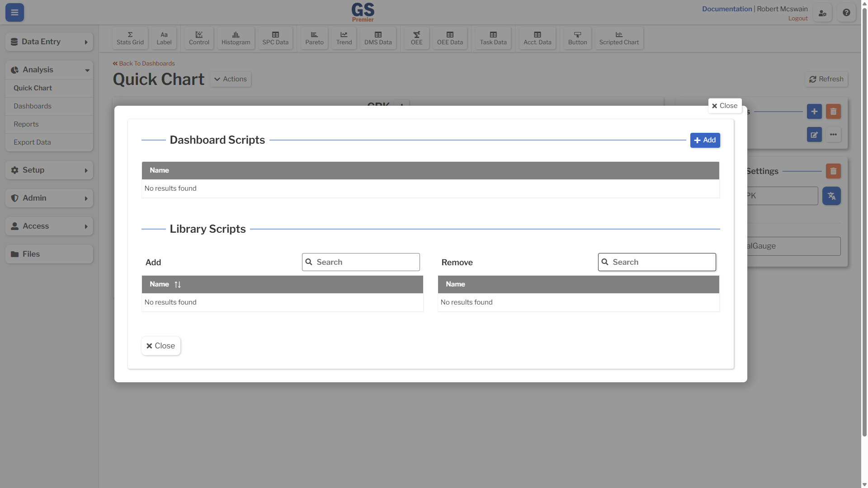Insert a Histogram chart
Viewport: 868px width, 488px height.
pyautogui.click(x=236, y=38)
